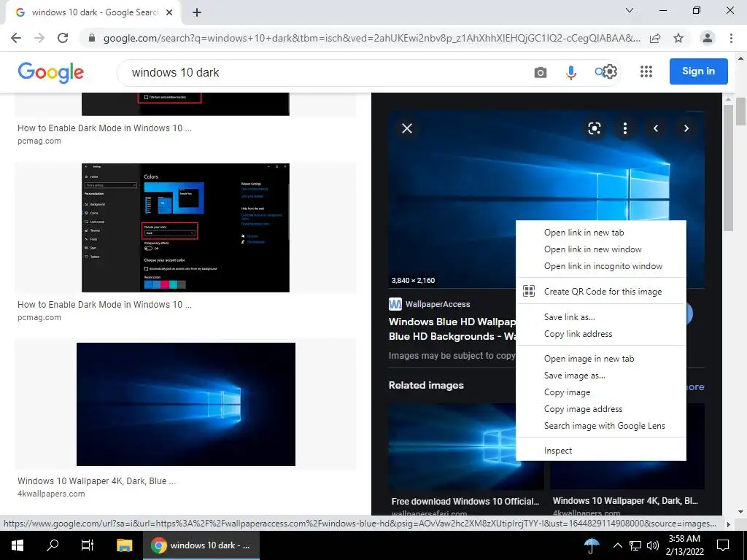Screen dimensions: 747x560
Task: Open Windows 10 Wallpaper 4K result title
Action: [97, 481]
